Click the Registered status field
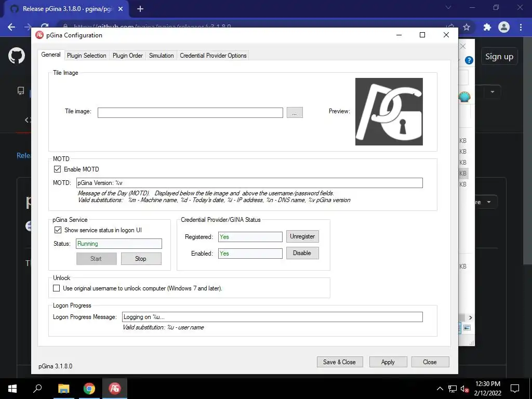The image size is (532, 399). (250, 237)
